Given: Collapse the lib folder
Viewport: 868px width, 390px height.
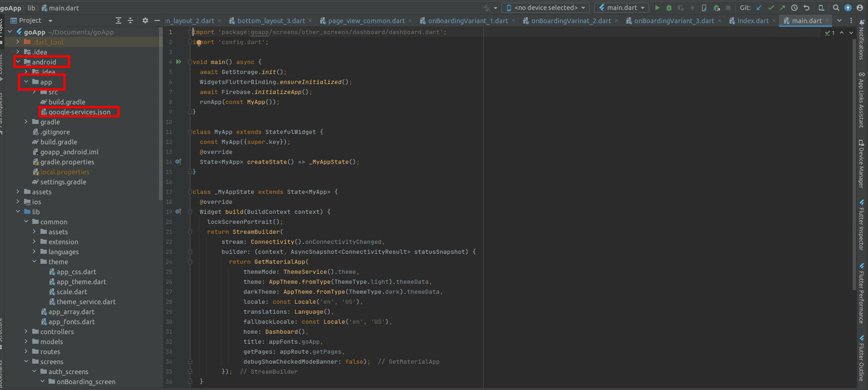Looking at the screenshot, I should click(18, 212).
